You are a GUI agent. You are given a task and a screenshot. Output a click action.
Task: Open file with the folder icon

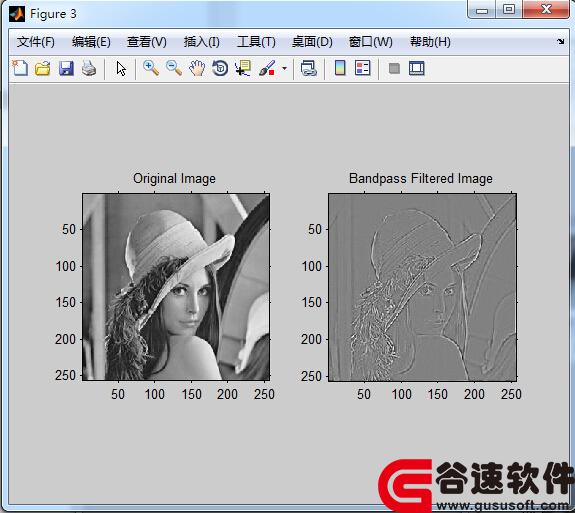[43, 68]
